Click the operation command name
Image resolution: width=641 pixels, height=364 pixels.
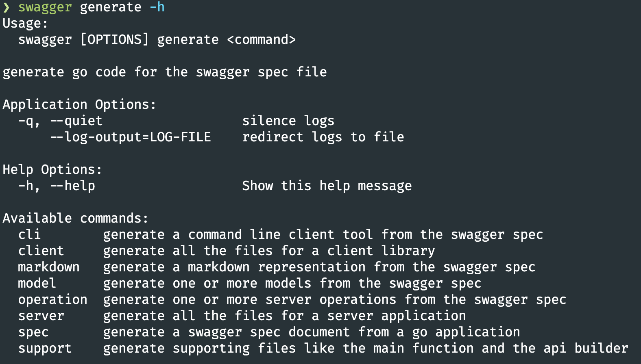(53, 300)
